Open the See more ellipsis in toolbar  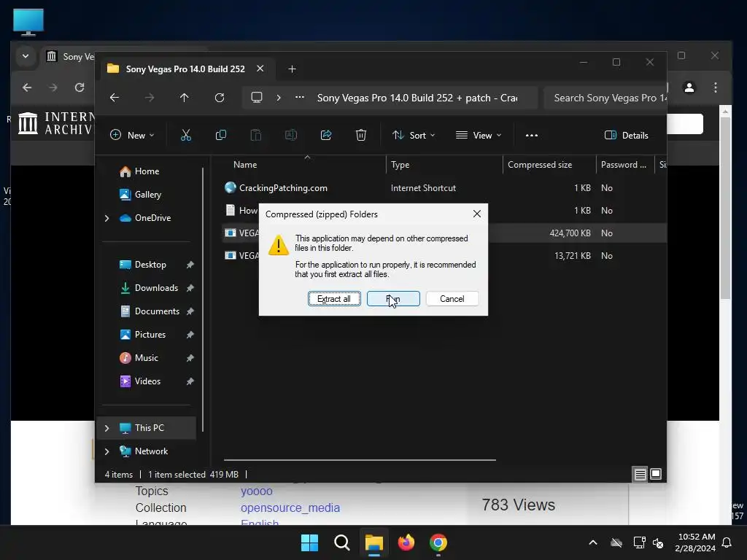[x=532, y=135]
